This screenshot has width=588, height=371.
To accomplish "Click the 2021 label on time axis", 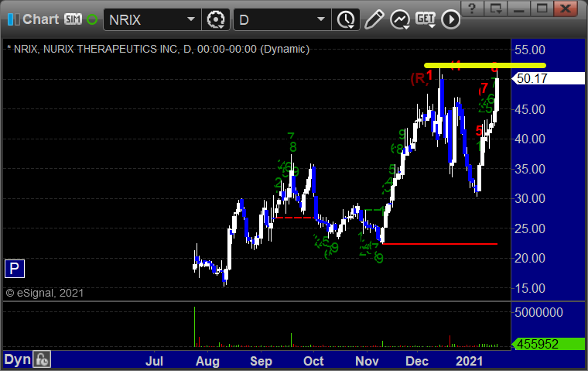I will 469,361.
